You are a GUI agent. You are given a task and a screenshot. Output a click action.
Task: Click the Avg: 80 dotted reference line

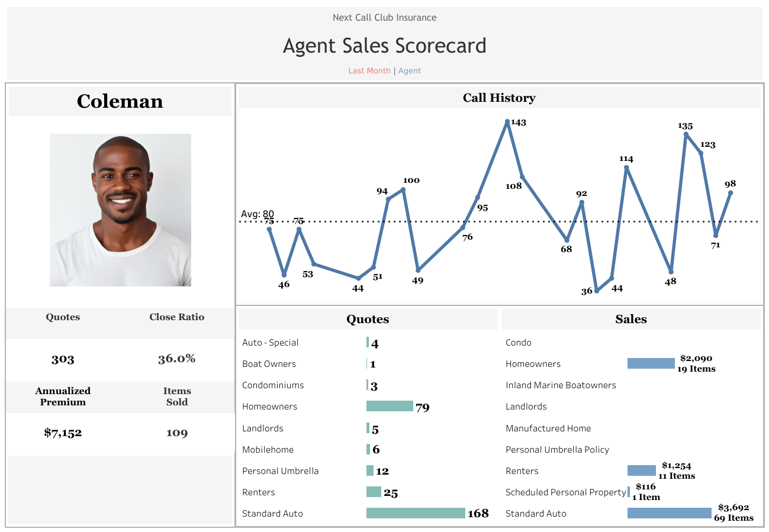(414, 223)
